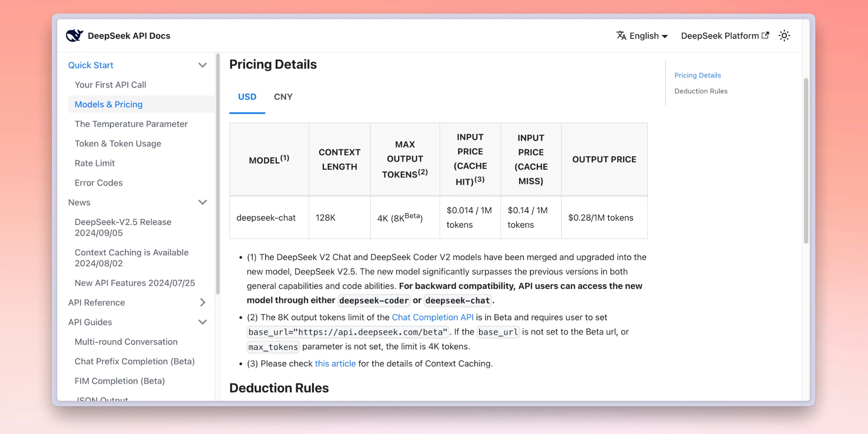This screenshot has height=434, width=868.
Task: Click the external-link icon beside DeepSeek Platform
Action: (765, 35)
